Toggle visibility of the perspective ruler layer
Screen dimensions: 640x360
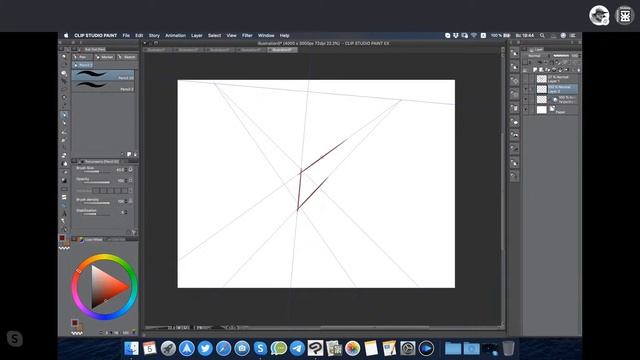pos(526,99)
